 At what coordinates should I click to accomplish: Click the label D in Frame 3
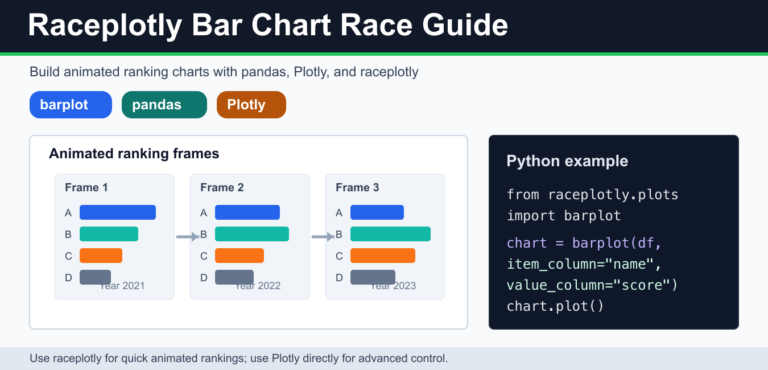[x=339, y=278]
